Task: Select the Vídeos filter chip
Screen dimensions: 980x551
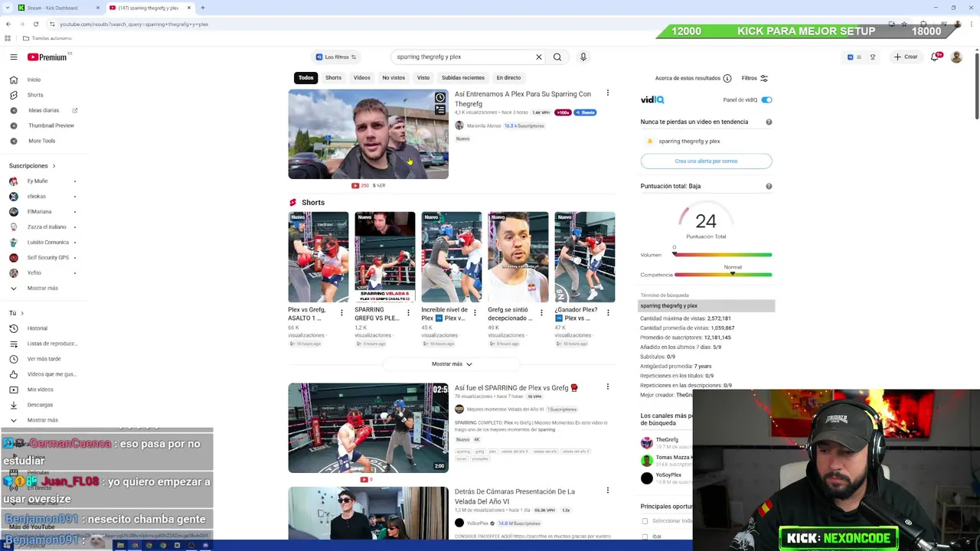Action: pyautogui.click(x=361, y=78)
